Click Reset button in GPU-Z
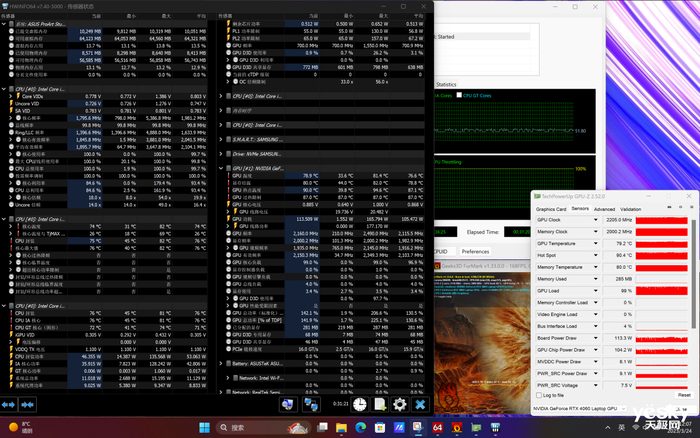Image resolution: width=700 pixels, height=438 pixels. 684,395
